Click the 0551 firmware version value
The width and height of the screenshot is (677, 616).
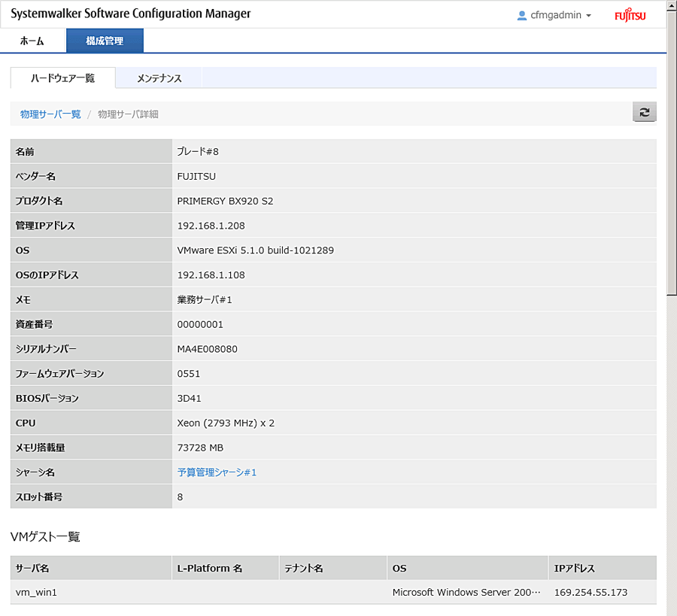(x=189, y=373)
